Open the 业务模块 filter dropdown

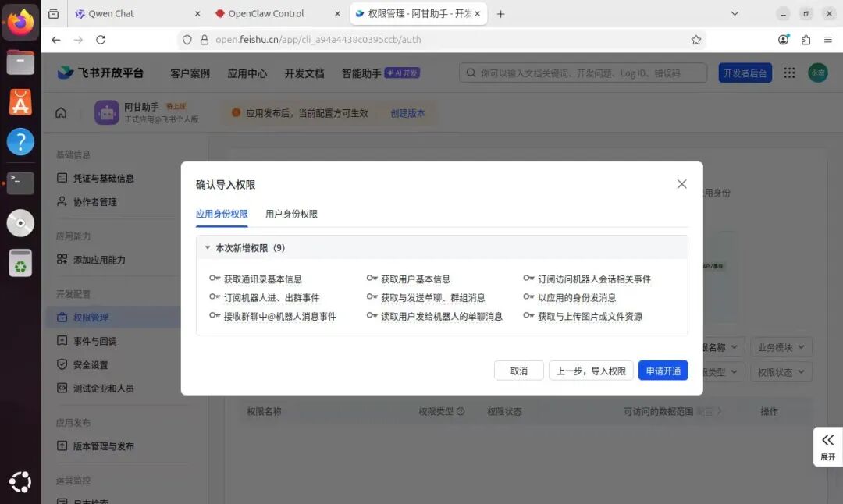781,346
